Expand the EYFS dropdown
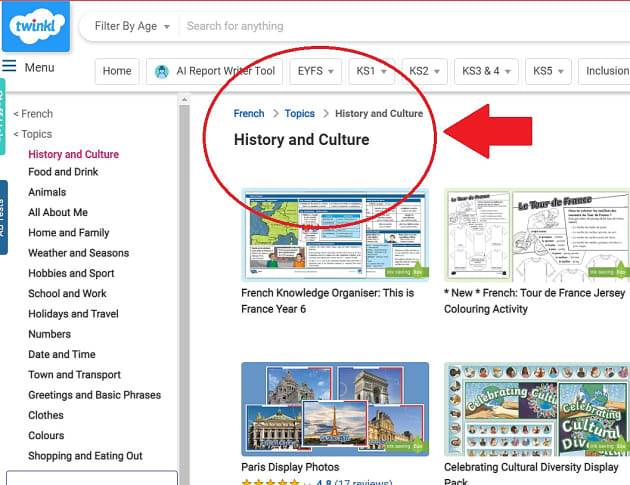 pos(315,71)
